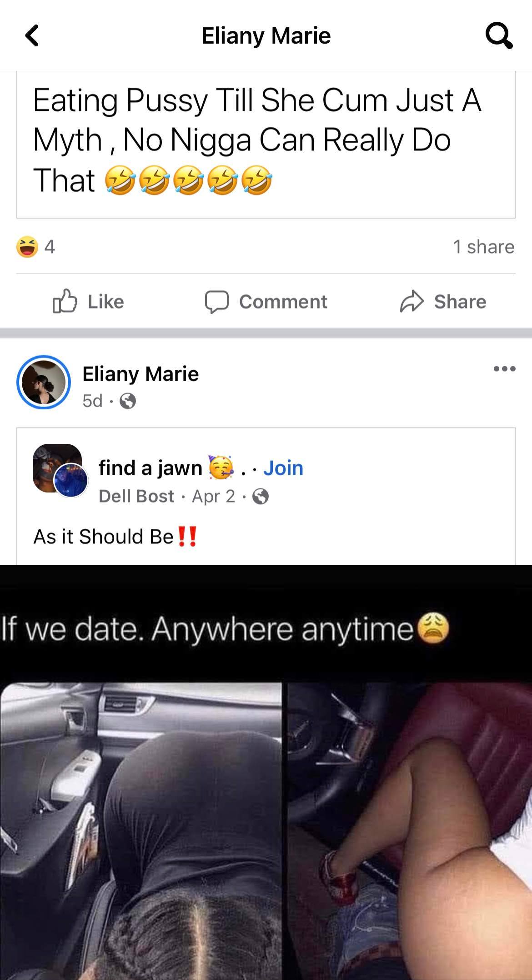Tap the Comment speech bubble icon
This screenshot has width=532, height=980.
(x=216, y=302)
